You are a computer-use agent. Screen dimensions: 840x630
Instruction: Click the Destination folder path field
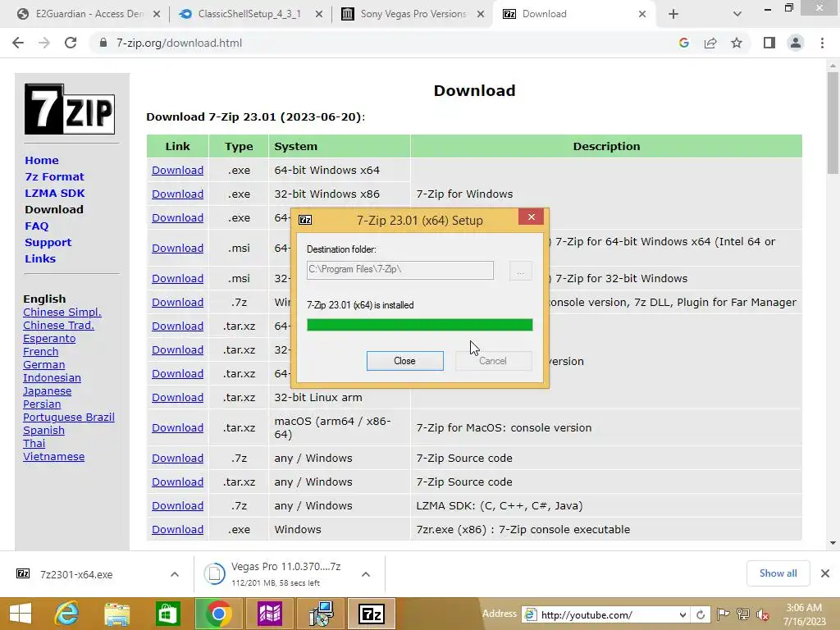click(400, 270)
